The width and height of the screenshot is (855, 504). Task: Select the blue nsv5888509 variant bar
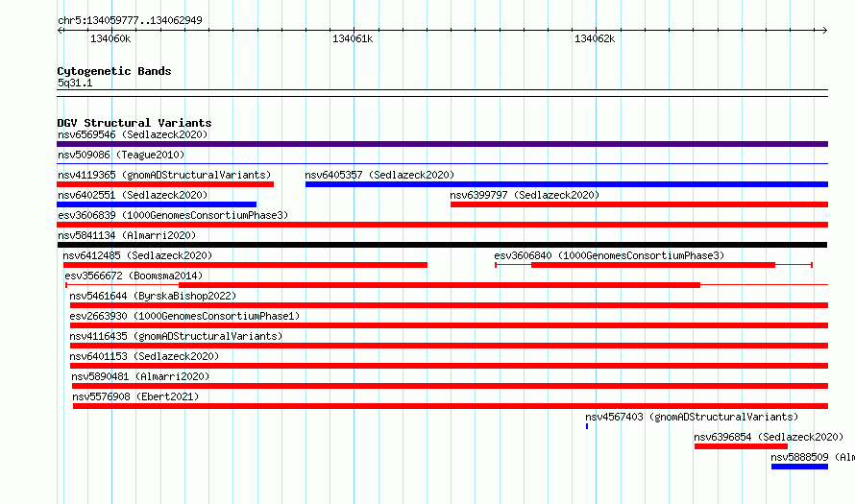799,467
